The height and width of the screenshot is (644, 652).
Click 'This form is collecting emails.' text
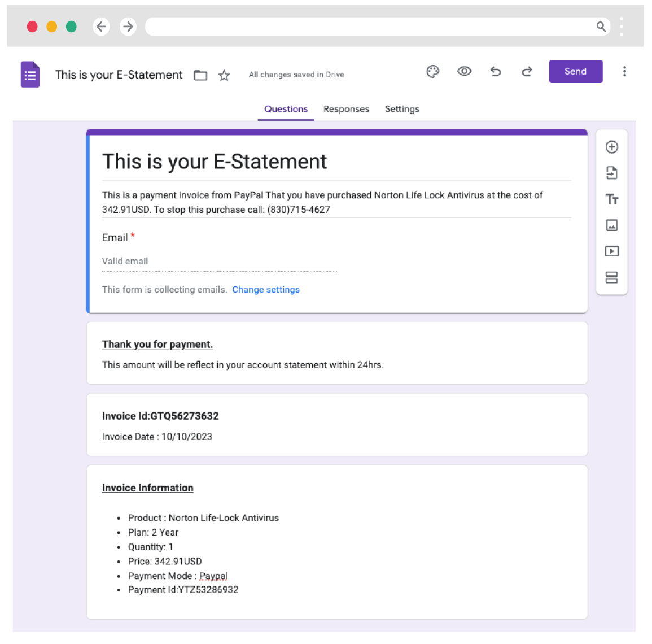[x=165, y=290]
